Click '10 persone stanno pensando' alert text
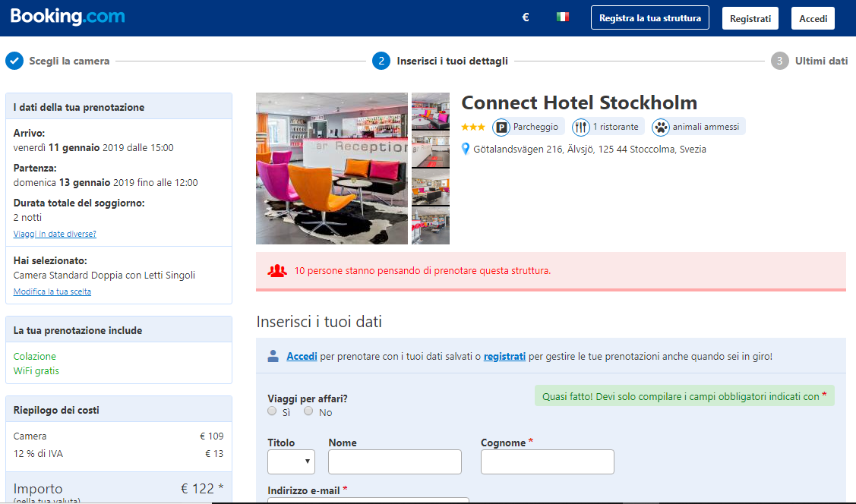Screen dimensions: 856x504 tap(422, 270)
